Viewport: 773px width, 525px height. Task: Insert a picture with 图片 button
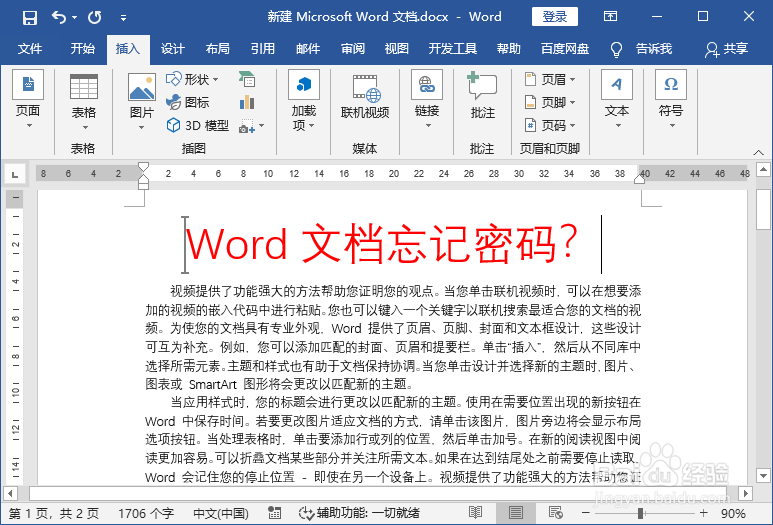click(x=141, y=102)
